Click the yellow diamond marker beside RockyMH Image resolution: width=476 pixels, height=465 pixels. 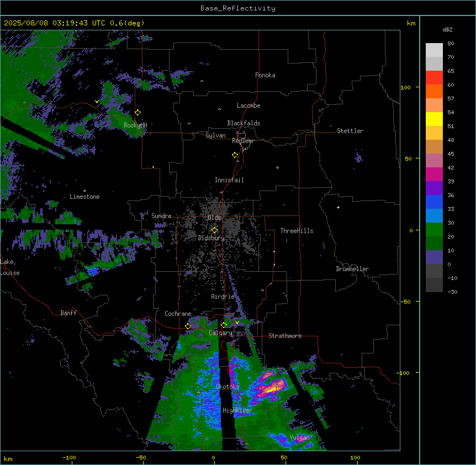[x=138, y=113]
